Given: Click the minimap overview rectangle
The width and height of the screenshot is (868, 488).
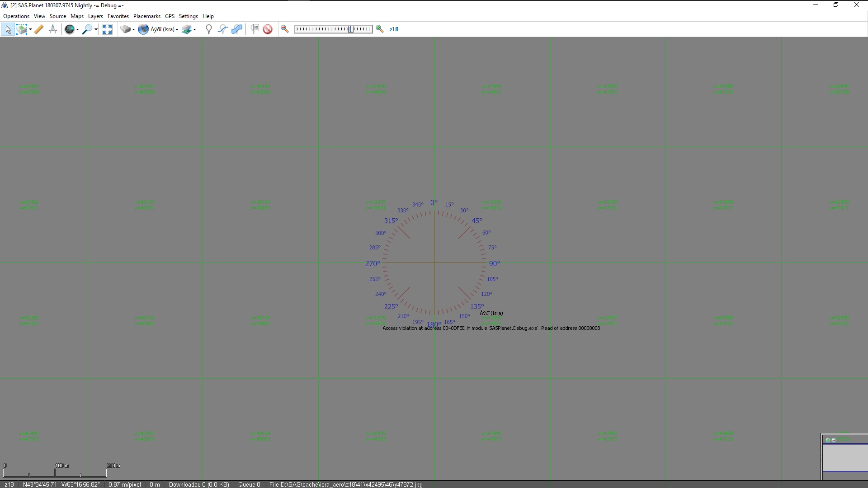Looking at the screenshot, I should [844, 457].
